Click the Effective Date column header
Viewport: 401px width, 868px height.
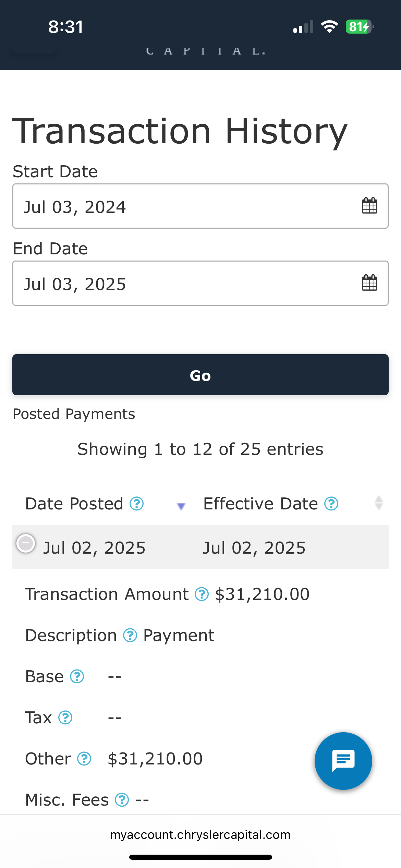tap(260, 504)
